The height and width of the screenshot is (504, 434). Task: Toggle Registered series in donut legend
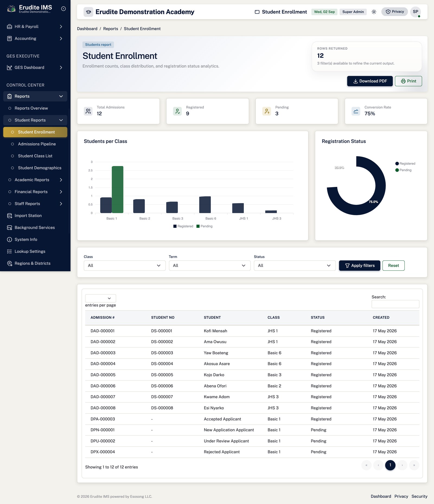pos(405,164)
